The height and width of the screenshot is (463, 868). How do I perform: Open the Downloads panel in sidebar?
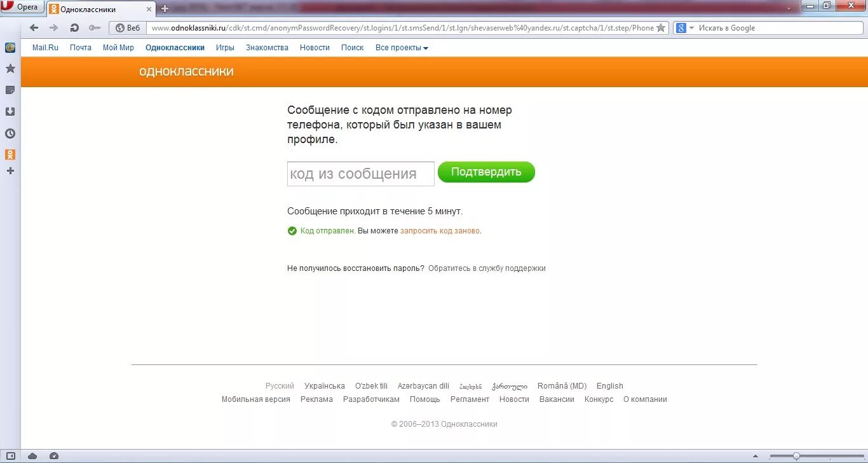pyautogui.click(x=10, y=111)
